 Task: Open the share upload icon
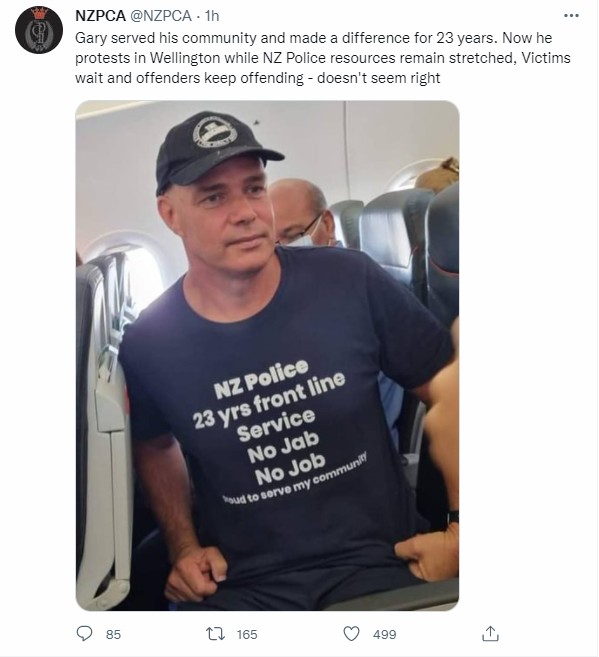490,633
